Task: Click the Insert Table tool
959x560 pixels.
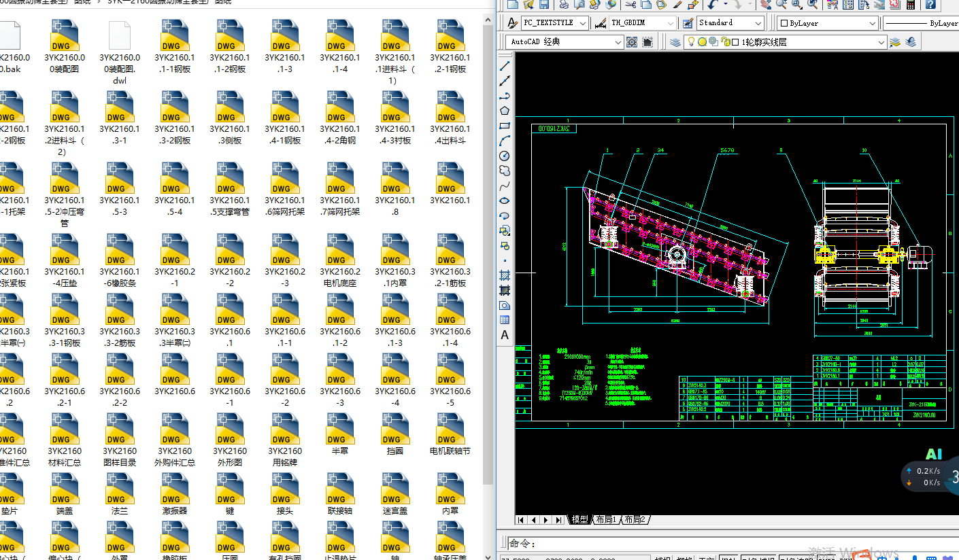Action: pyautogui.click(x=505, y=320)
